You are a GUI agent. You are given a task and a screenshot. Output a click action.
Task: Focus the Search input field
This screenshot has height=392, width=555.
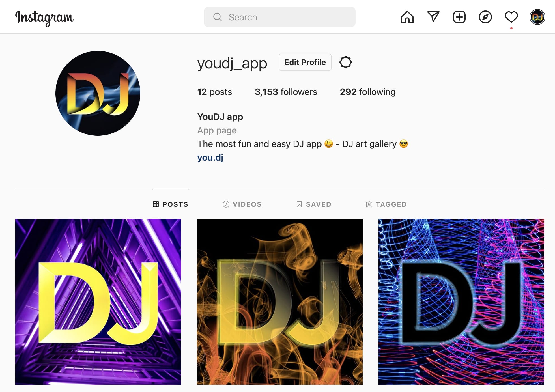click(279, 17)
